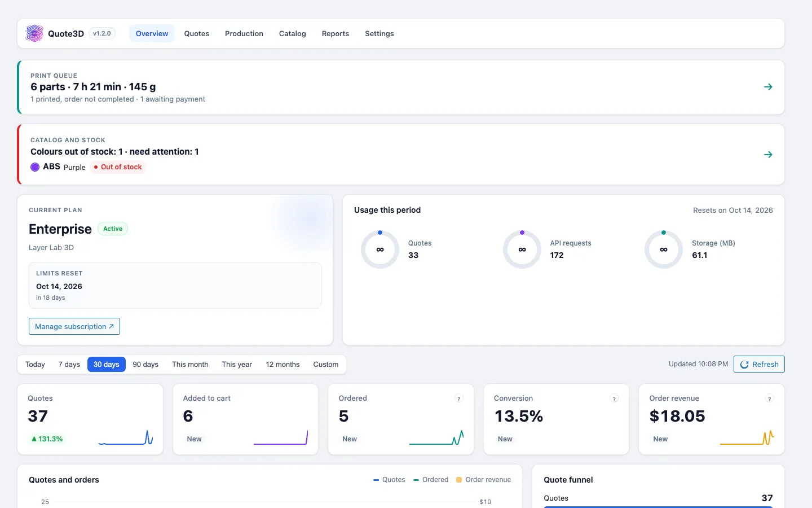
Task: Click the 131.3% change badge
Action: 47,439
